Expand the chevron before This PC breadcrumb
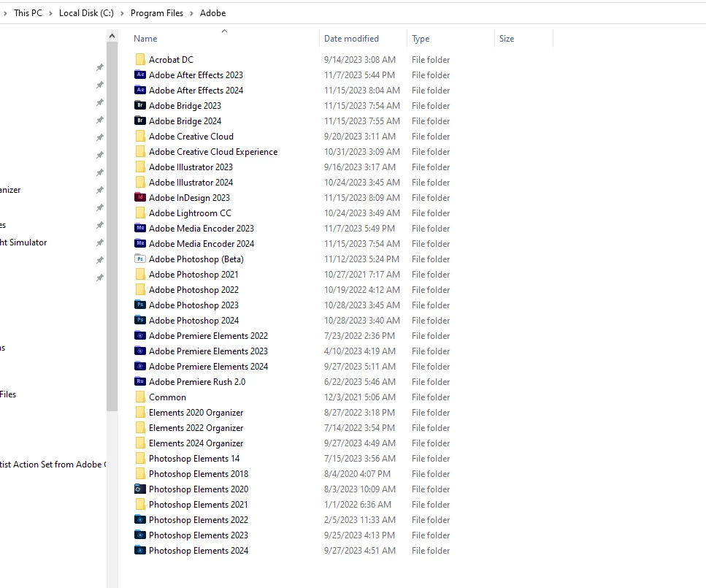 (5, 14)
